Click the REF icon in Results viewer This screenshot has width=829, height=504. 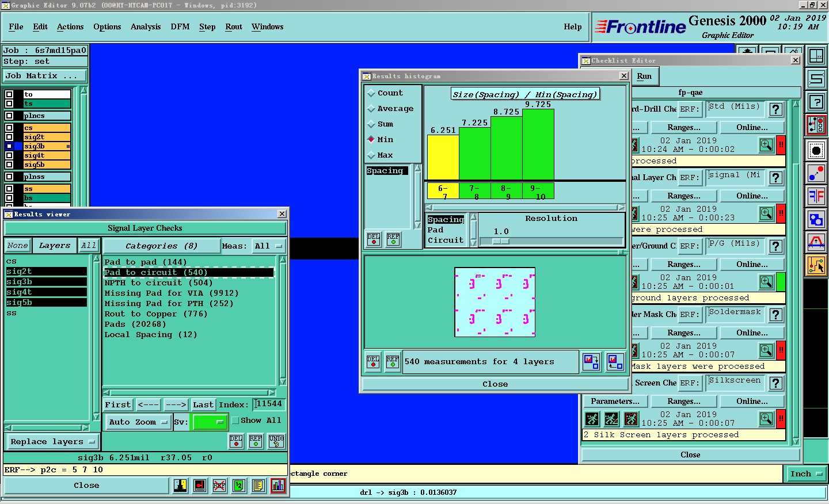click(x=256, y=441)
